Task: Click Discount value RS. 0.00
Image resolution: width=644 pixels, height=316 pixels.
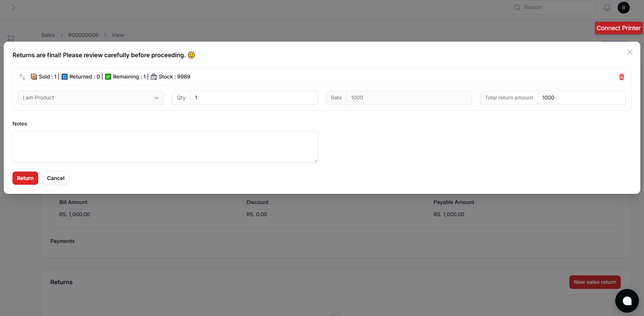Action: 257,215
